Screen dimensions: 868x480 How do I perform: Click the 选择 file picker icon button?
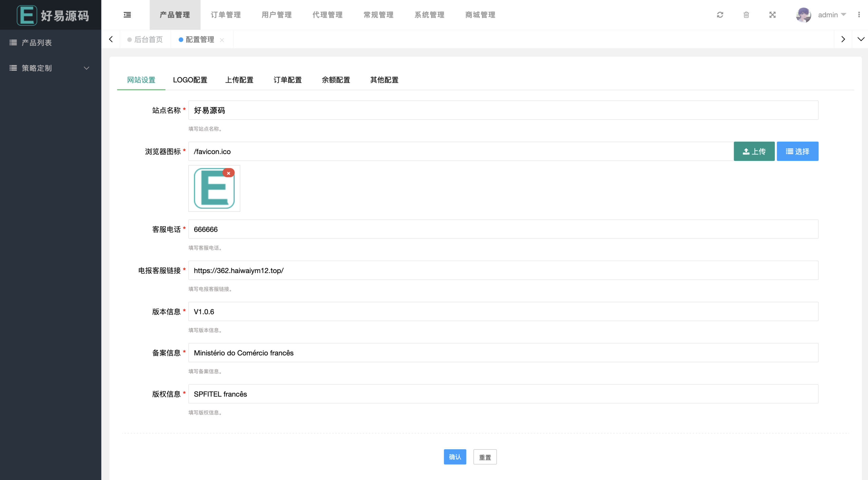pyautogui.click(x=789, y=151)
